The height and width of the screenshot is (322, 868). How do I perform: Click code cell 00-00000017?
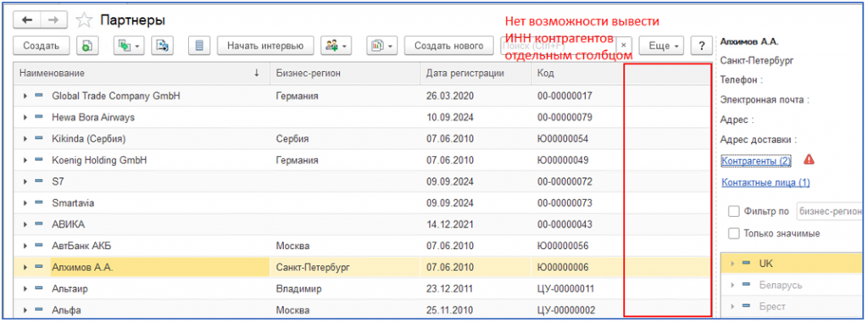576,97
